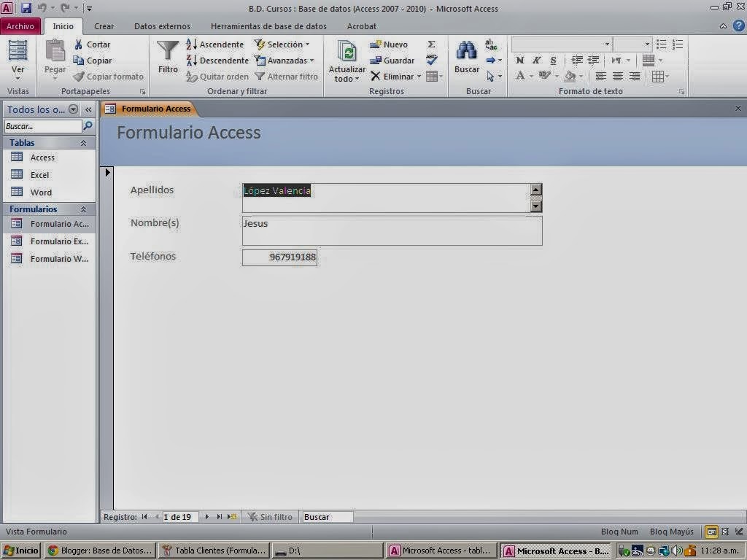Toggle bold formatting in Formato de texto
747x560 pixels.
coord(520,59)
